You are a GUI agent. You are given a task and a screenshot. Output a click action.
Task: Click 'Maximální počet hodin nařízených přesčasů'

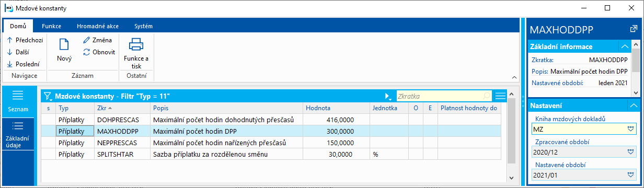point(220,143)
